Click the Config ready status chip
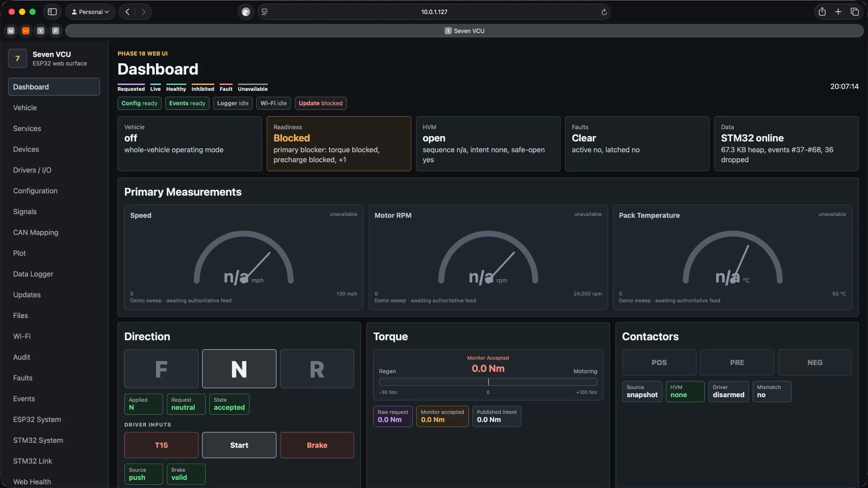868x488 pixels. pyautogui.click(x=139, y=103)
